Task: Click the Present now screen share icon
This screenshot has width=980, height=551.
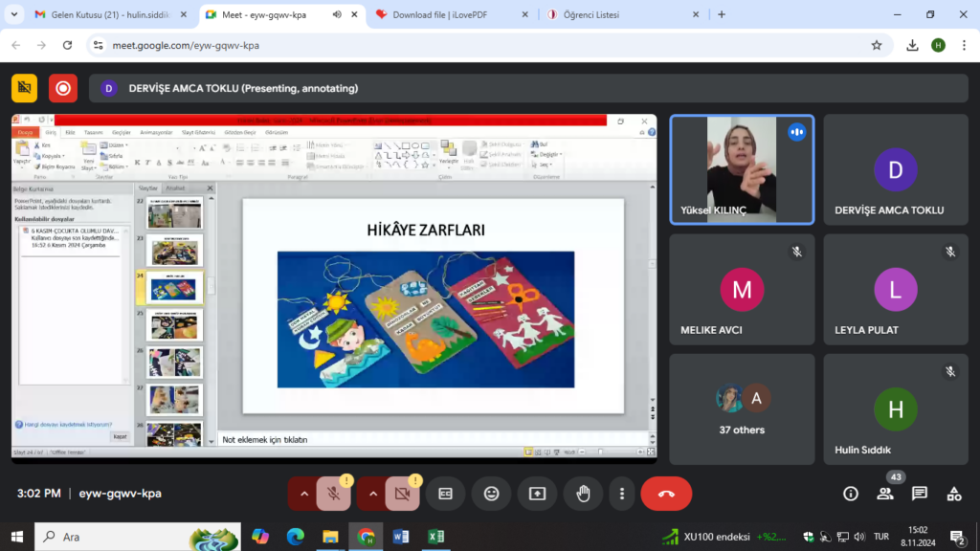Action: tap(537, 494)
